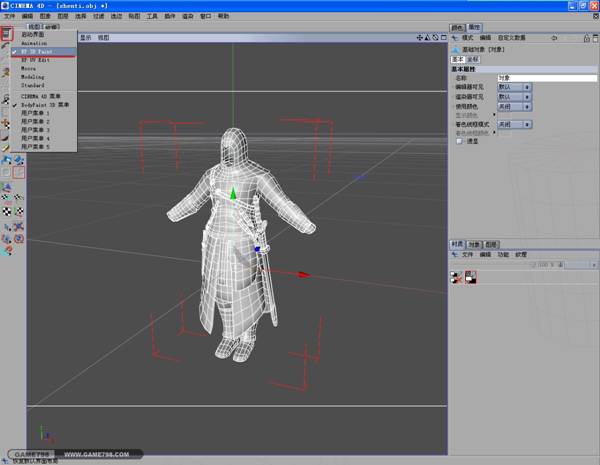This screenshot has height=465, width=600.
Task: Expand the arrow under 使用颜色 row
Action: (494, 114)
